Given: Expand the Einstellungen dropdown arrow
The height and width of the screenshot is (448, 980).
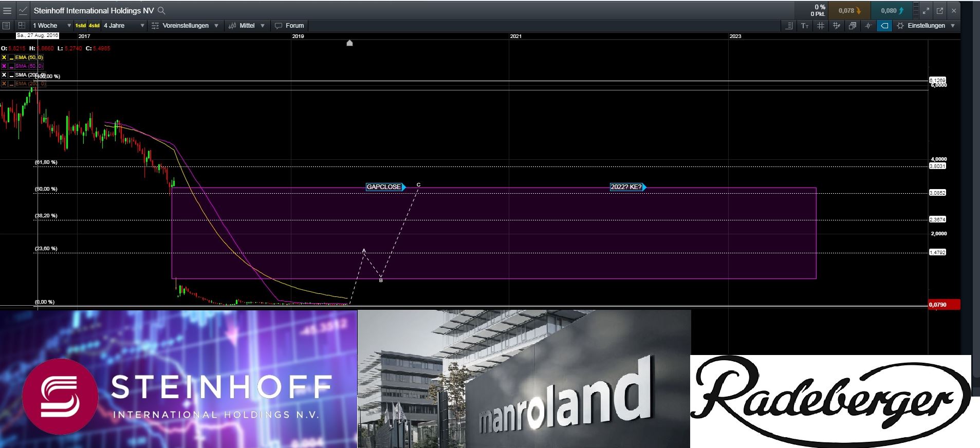Looking at the screenshot, I should [953, 26].
